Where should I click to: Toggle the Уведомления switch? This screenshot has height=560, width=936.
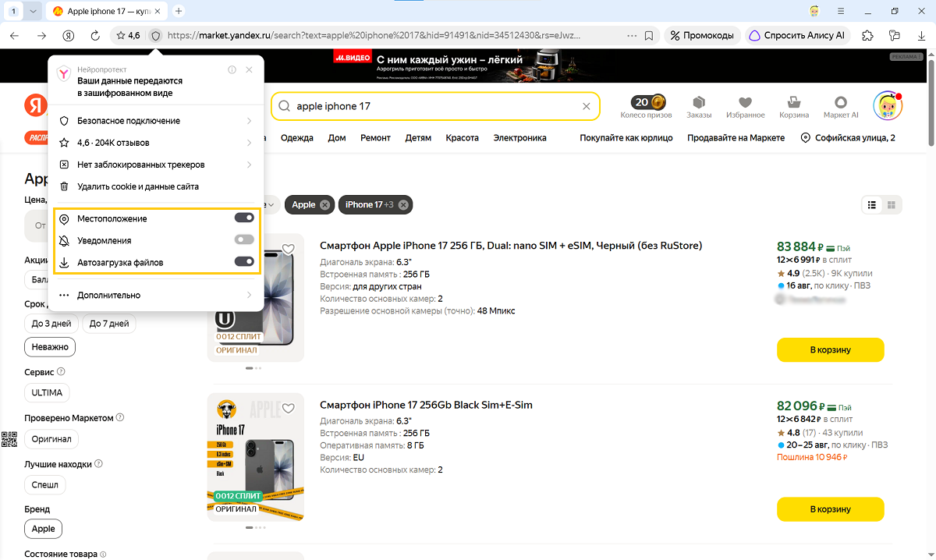click(244, 240)
